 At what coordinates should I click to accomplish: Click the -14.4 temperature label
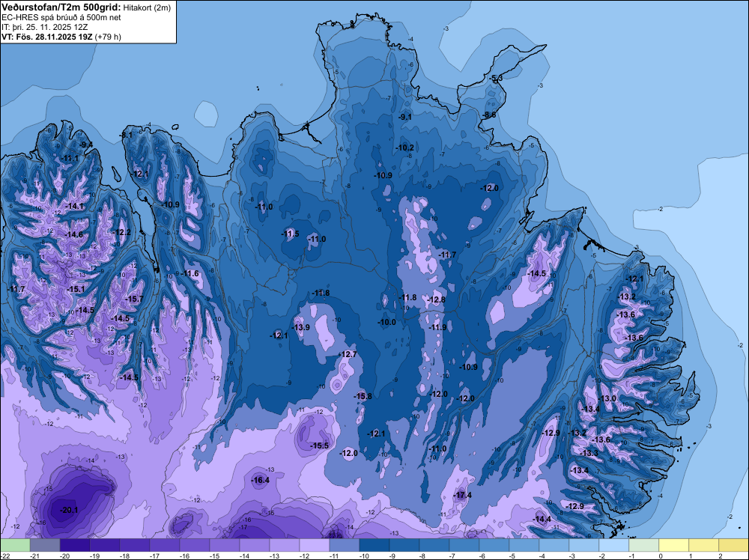[x=542, y=520]
